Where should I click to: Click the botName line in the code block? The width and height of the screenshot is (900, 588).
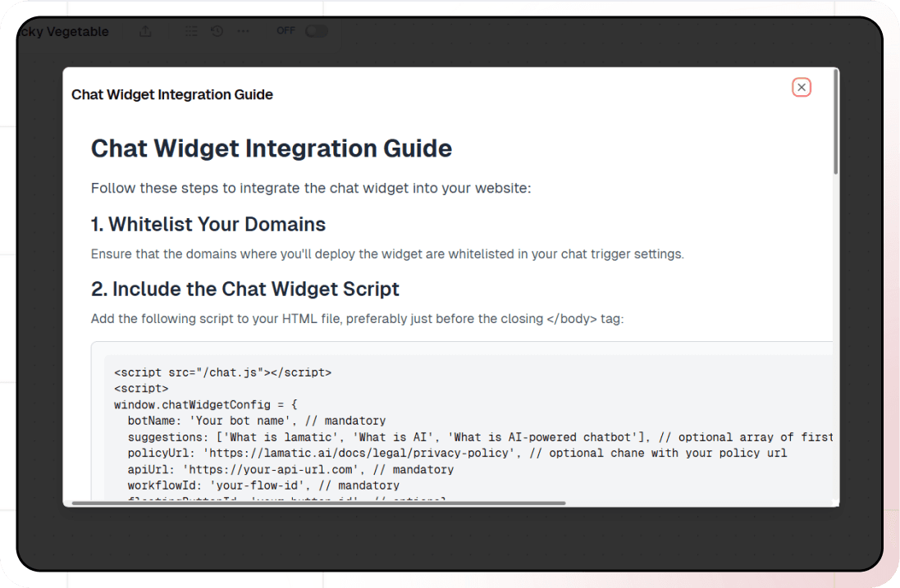click(257, 421)
